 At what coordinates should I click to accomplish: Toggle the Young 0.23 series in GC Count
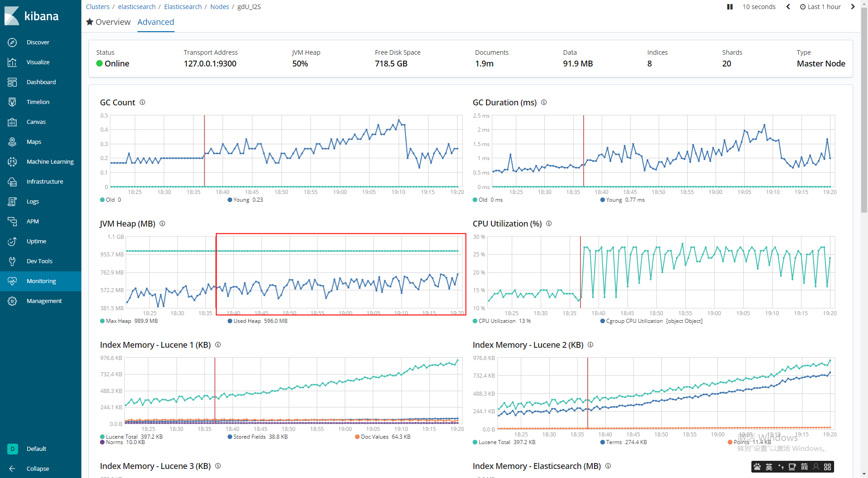click(x=245, y=200)
